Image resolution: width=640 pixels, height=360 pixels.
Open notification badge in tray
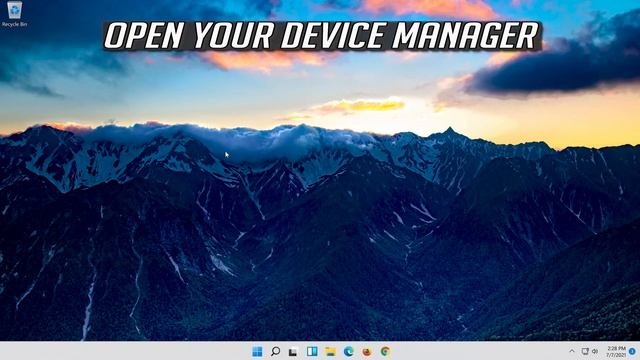(x=632, y=351)
